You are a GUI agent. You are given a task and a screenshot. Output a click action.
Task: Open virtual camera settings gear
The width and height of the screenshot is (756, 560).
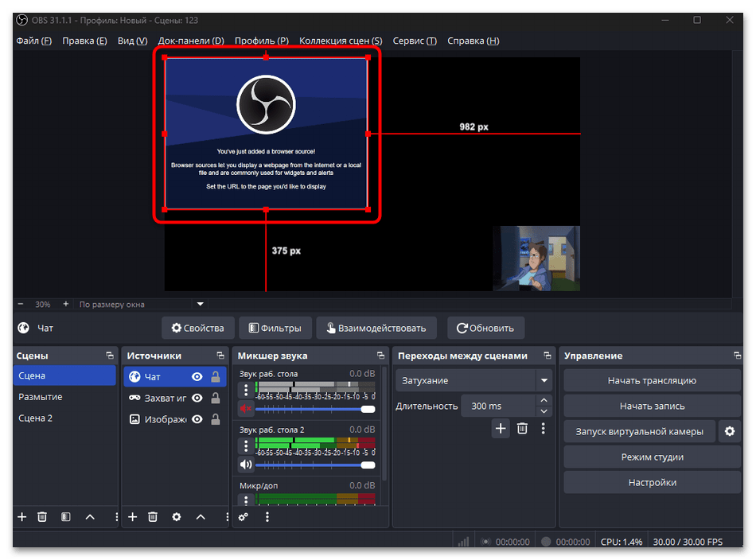tap(730, 432)
